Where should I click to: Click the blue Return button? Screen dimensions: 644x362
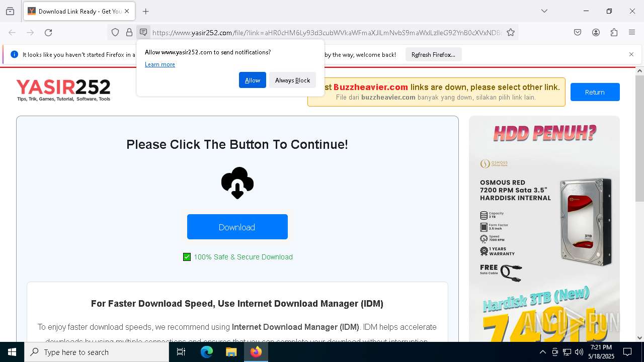(595, 92)
